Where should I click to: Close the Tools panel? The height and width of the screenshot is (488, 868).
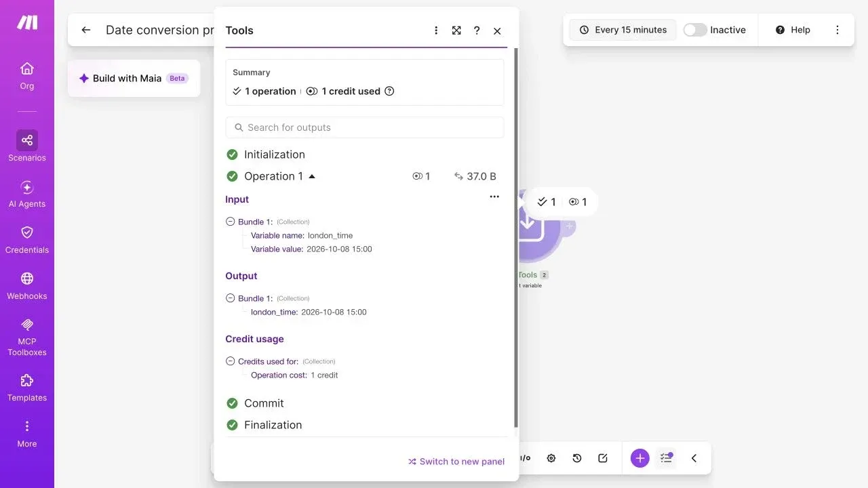(497, 30)
